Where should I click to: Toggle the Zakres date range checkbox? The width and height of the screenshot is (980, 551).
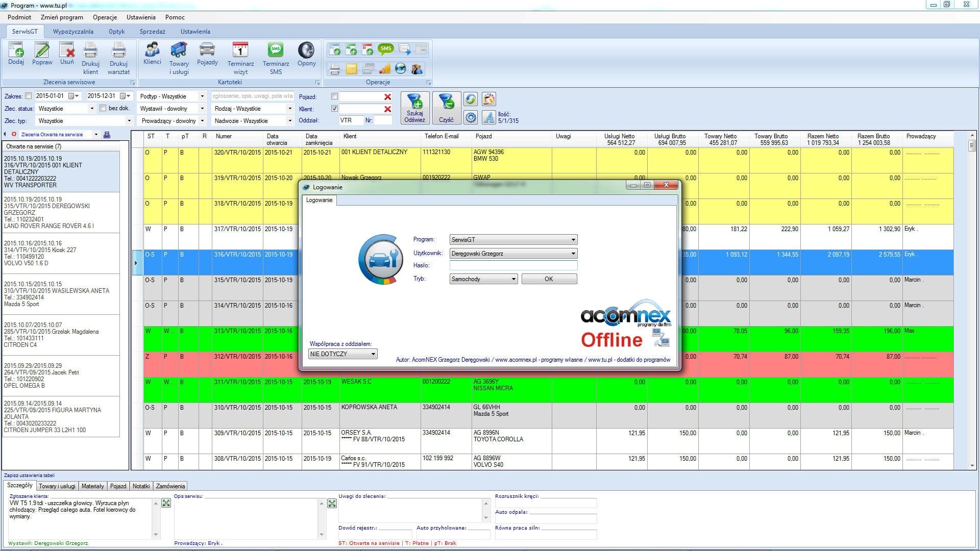29,96
